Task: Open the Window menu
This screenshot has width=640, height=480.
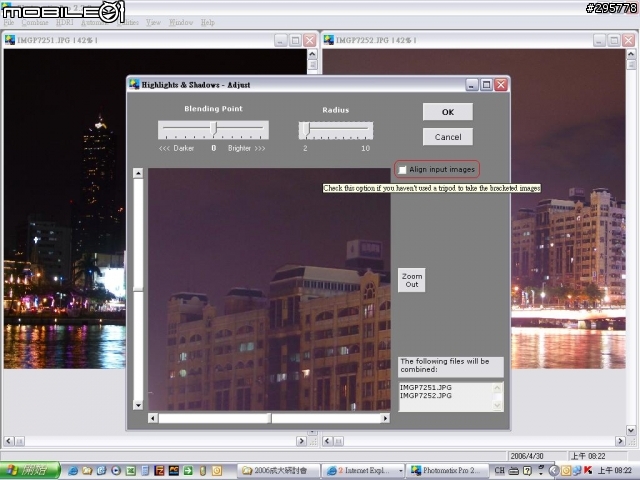Action: (x=181, y=22)
